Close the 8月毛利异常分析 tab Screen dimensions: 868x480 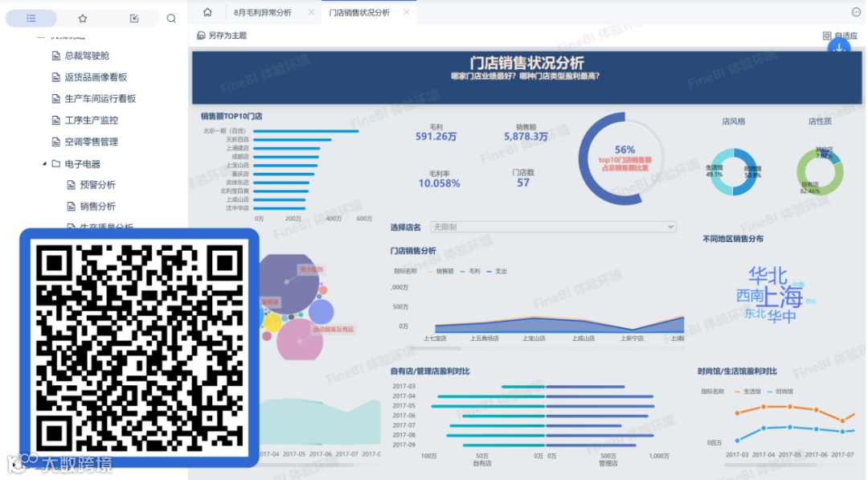(311, 12)
